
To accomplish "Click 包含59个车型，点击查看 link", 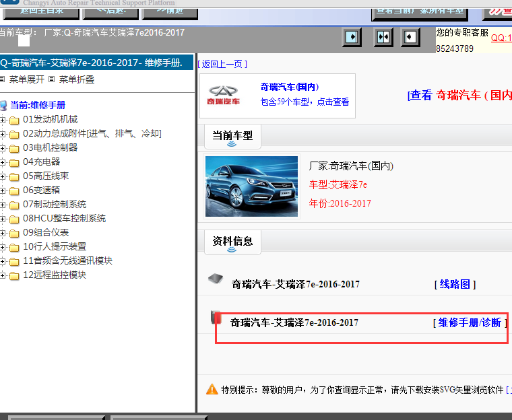I will 305,102.
